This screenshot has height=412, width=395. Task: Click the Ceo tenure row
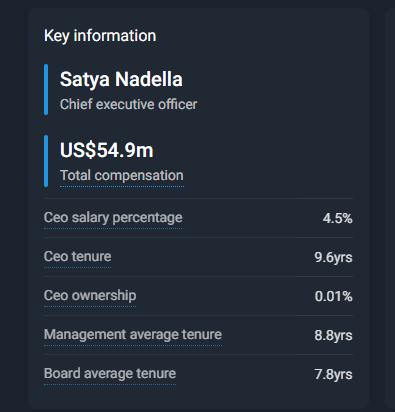[198, 257]
